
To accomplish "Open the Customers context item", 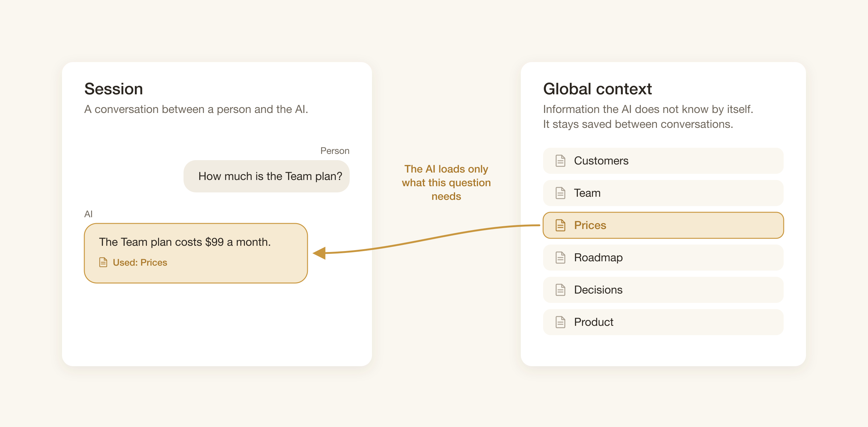I will [x=663, y=160].
